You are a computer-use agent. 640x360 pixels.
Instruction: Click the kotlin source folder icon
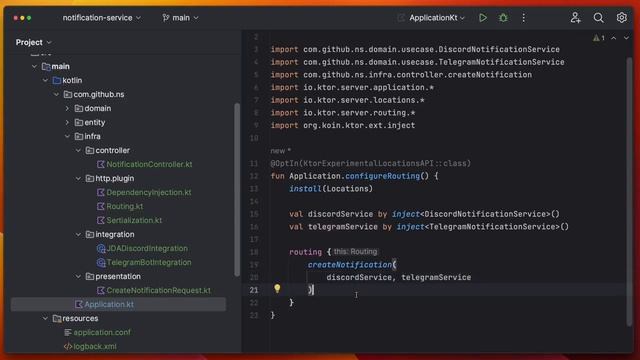click(57, 80)
